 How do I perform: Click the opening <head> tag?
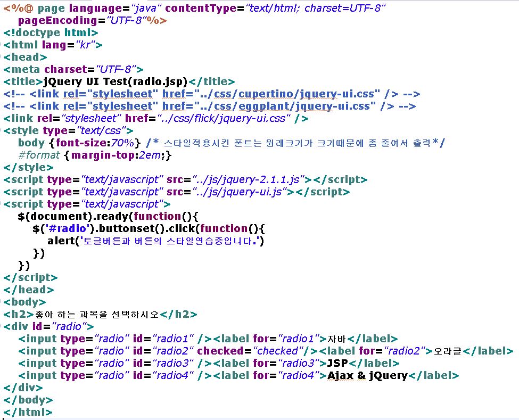tap(25, 57)
